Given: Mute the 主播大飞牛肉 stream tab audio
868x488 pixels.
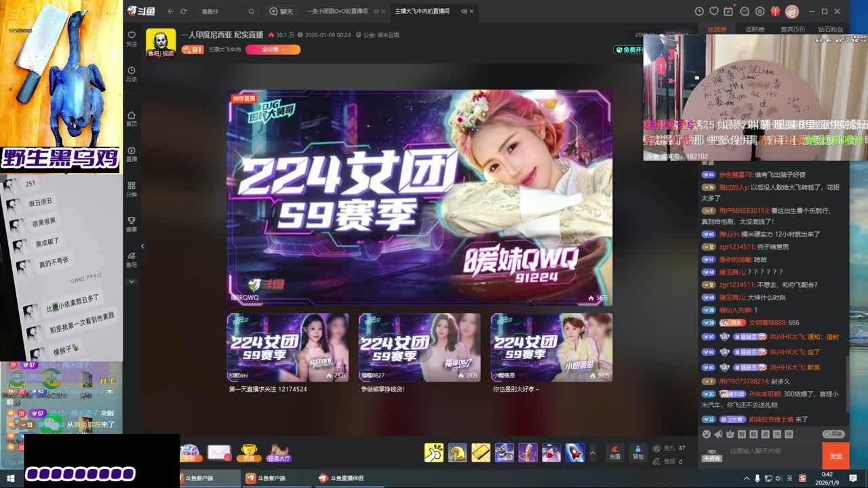Looking at the screenshot, I should click(464, 12).
